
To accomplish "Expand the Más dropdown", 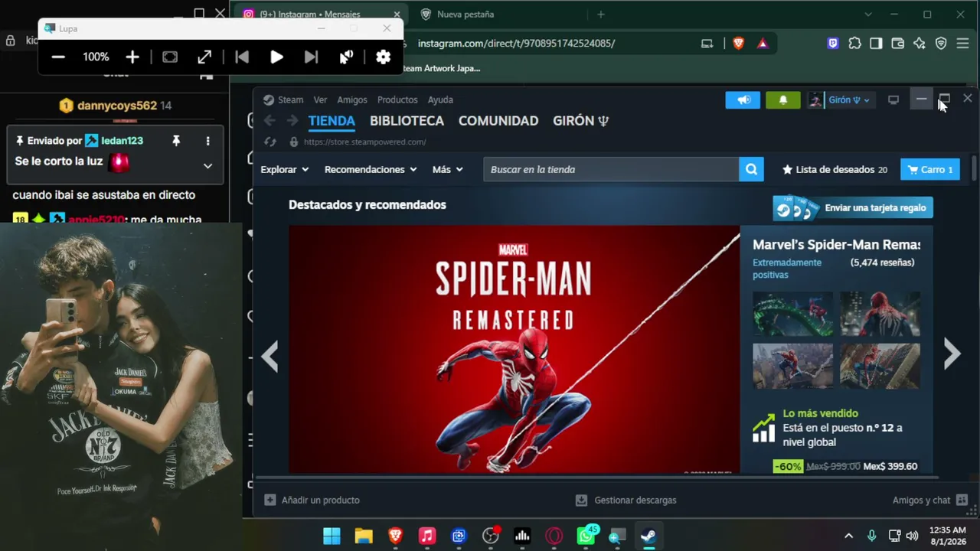I will coord(448,169).
